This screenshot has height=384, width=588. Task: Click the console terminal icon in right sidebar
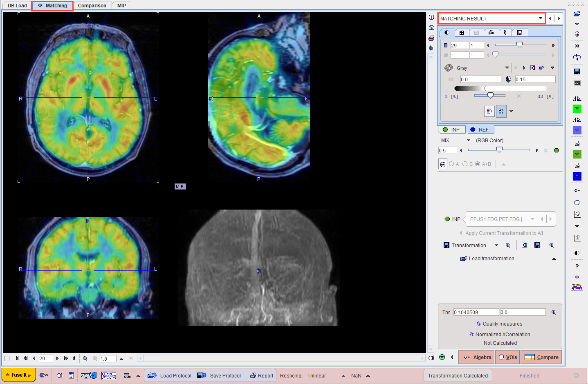[x=577, y=83]
